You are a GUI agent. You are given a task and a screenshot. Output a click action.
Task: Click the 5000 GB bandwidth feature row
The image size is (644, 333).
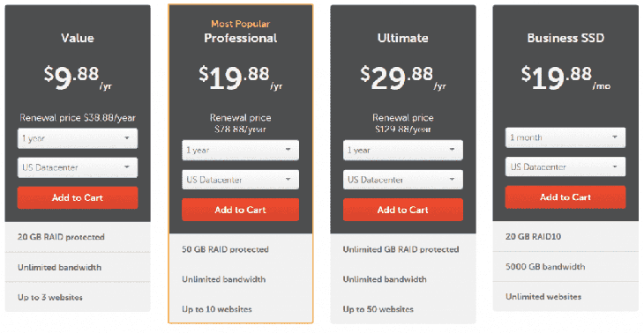565,267
